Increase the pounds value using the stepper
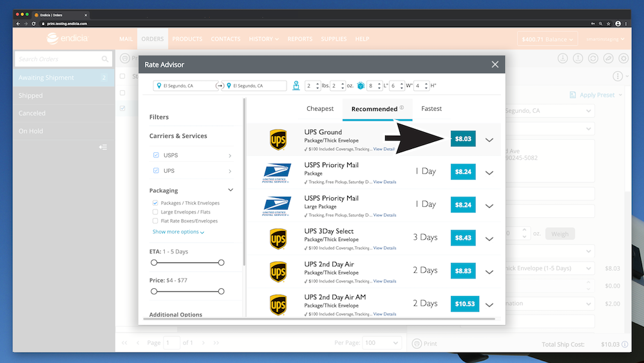 pyautogui.click(x=317, y=83)
